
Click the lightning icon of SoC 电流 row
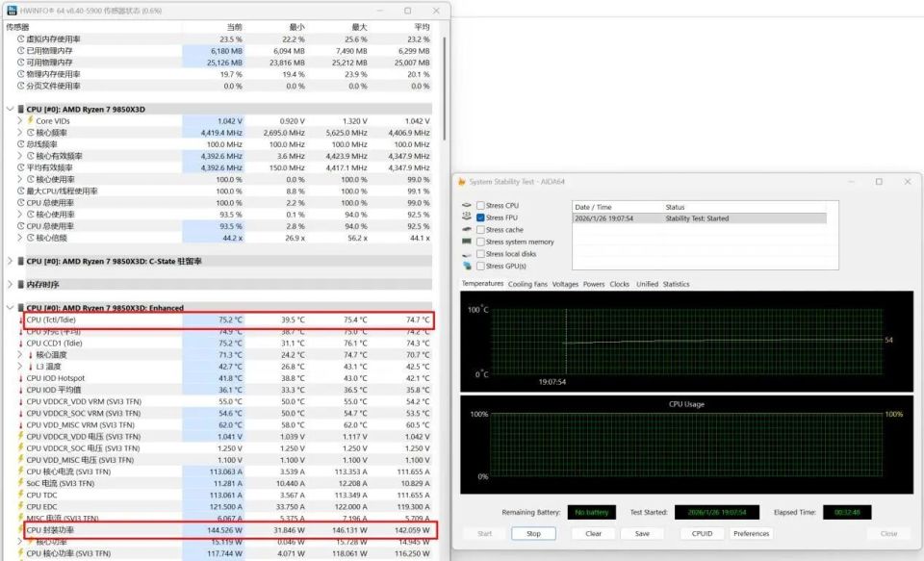20,483
